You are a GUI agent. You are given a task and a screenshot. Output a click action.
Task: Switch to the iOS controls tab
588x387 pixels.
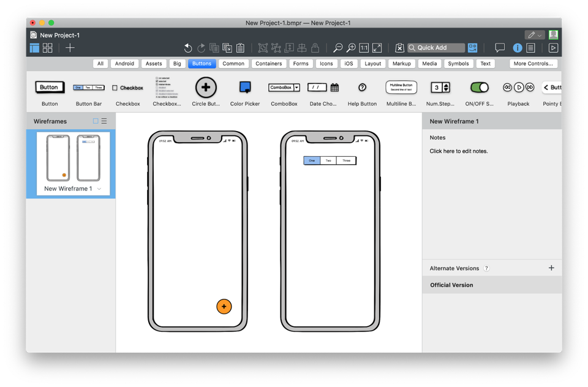(349, 63)
